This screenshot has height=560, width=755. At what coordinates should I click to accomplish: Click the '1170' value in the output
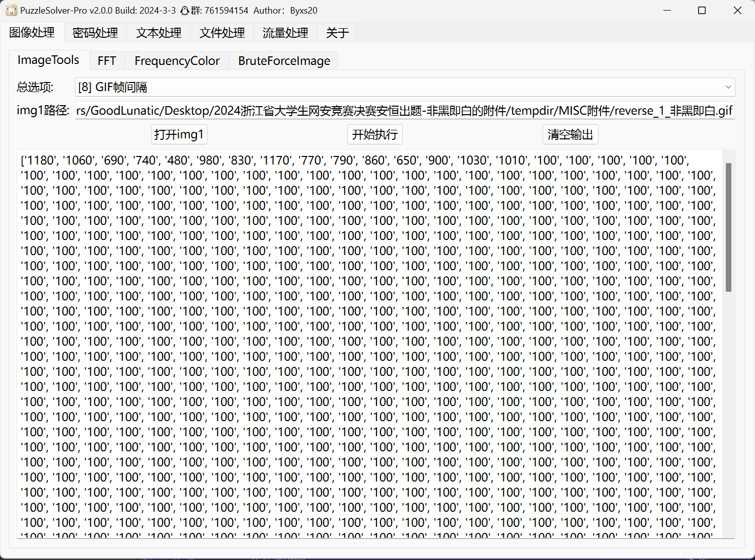point(275,161)
